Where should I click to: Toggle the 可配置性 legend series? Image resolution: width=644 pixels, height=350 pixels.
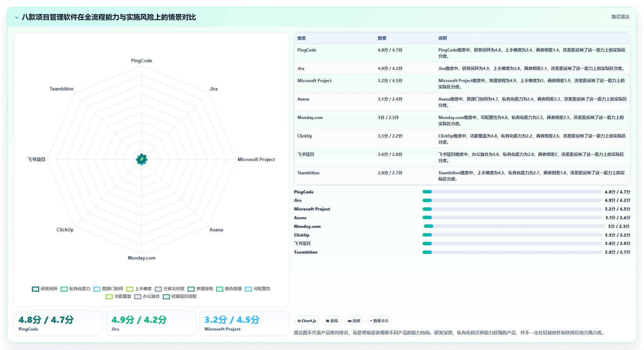(x=257, y=289)
